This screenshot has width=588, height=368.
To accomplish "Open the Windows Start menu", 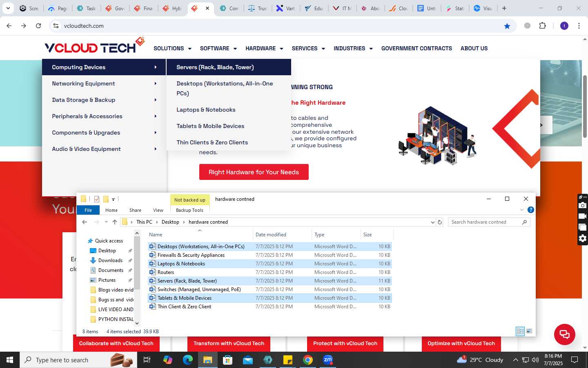I will (x=10, y=360).
